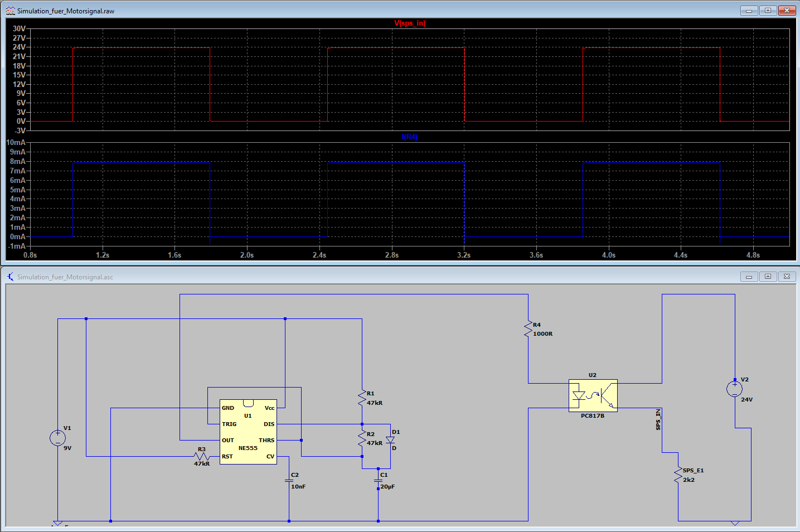The height and width of the screenshot is (532, 800).
Task: Click the SPS_IN net label
Action: (658, 419)
